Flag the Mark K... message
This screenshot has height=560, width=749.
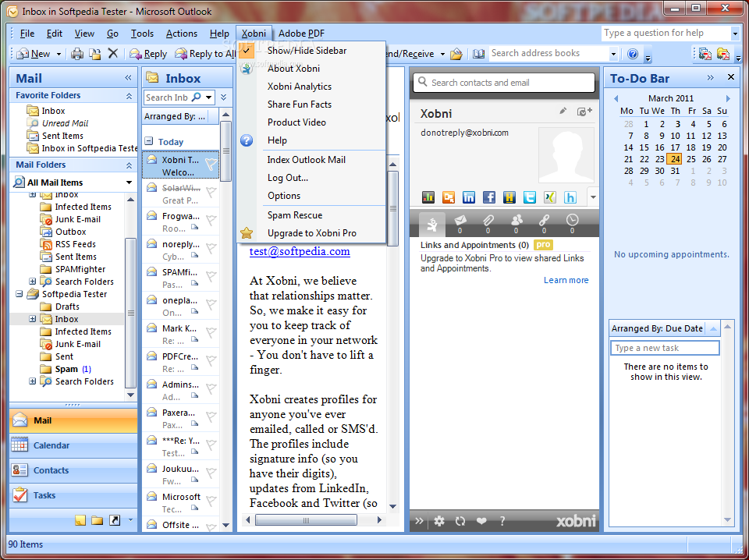coord(211,333)
